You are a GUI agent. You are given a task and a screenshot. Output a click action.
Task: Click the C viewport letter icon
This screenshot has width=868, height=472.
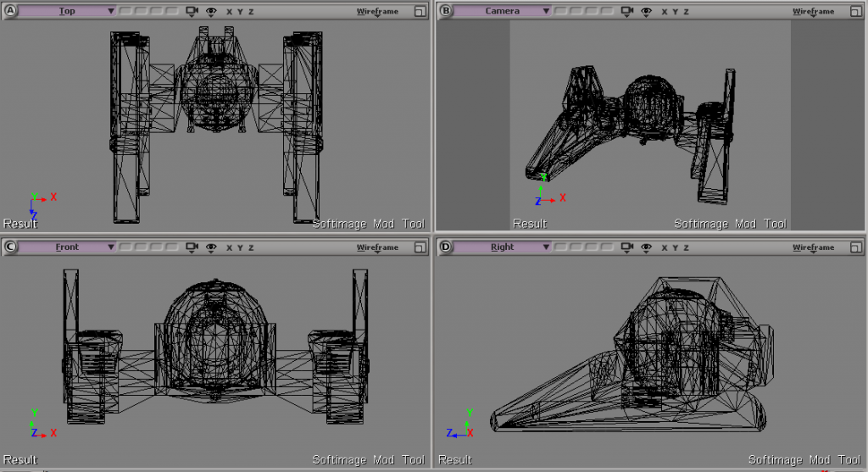(x=10, y=247)
